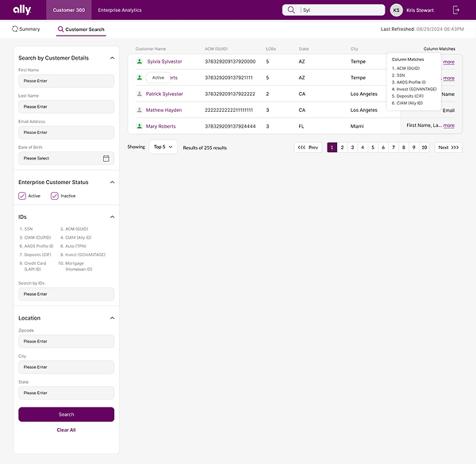Click more link in Mary Roberts row
Image resolution: width=476 pixels, height=464 pixels.
449,125
